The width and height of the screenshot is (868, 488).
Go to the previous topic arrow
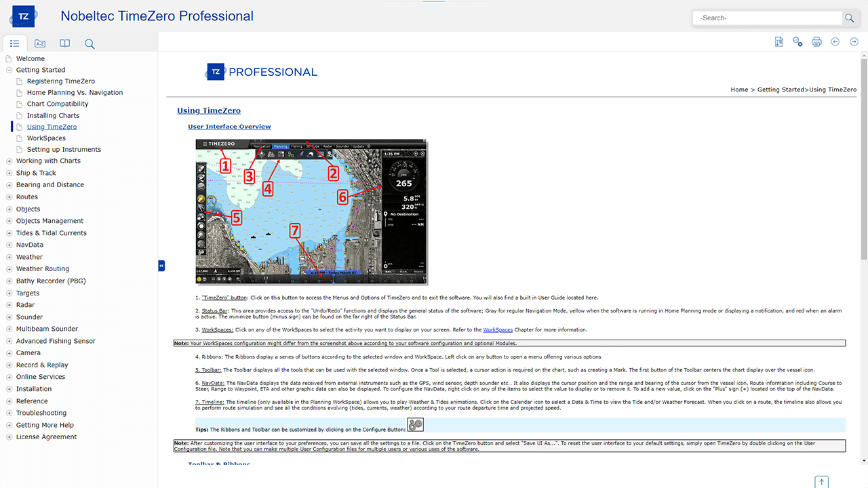point(835,42)
